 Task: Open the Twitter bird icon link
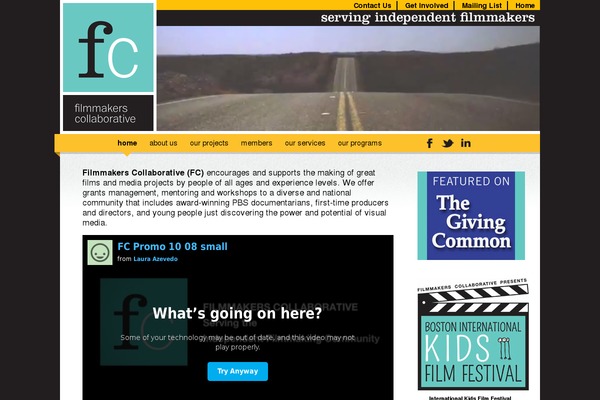point(447,143)
